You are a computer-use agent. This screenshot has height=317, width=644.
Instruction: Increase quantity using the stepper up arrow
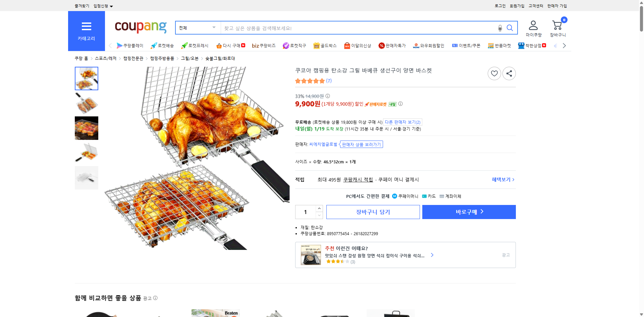pos(319,208)
